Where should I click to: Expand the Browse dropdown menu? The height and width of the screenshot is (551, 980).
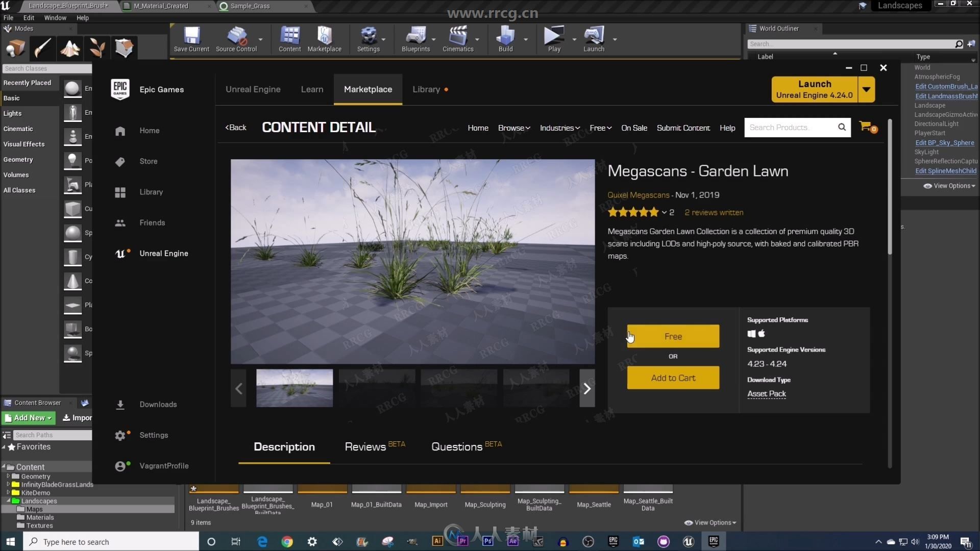513,127
